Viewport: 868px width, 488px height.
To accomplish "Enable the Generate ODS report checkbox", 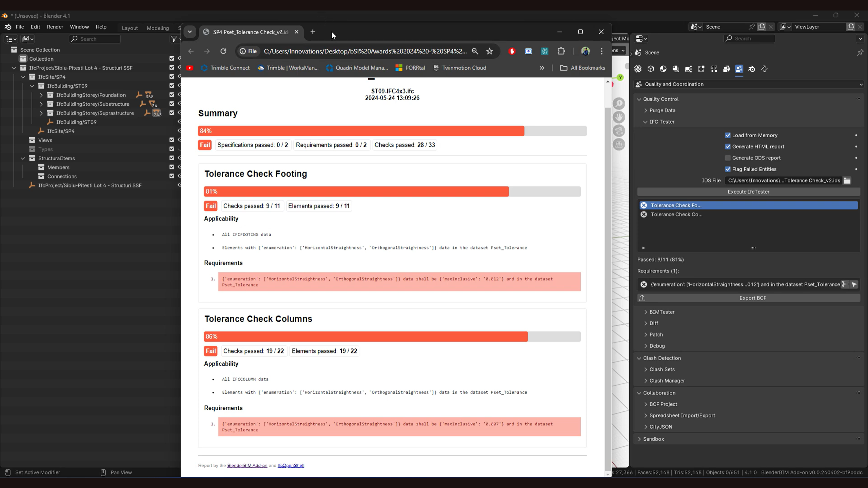I will [728, 158].
